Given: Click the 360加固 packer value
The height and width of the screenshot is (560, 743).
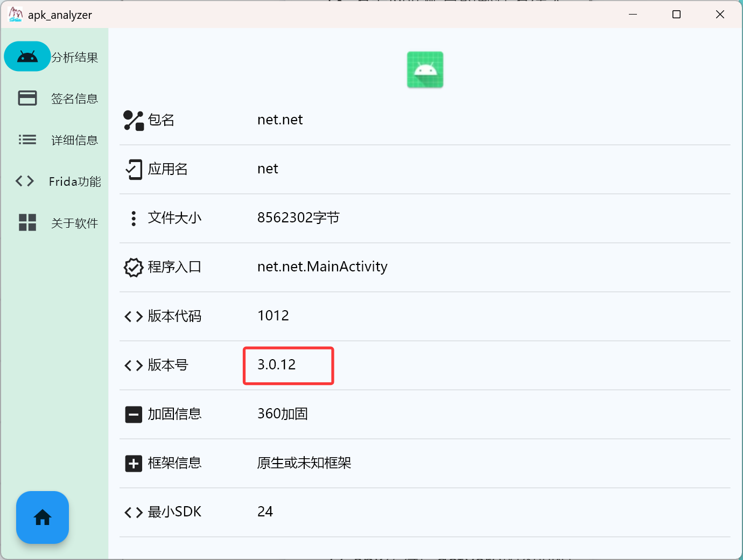Looking at the screenshot, I should [x=283, y=414].
